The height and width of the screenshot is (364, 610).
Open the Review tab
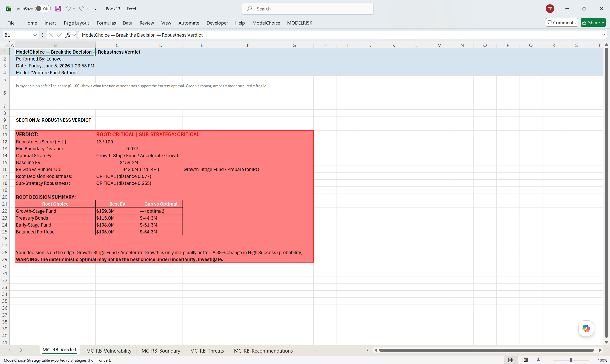pyautogui.click(x=147, y=23)
